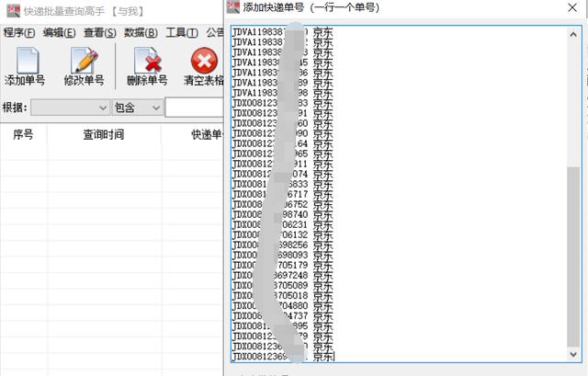Click the line ending in 911 京东
This screenshot has height=376, width=588.
coord(283,165)
